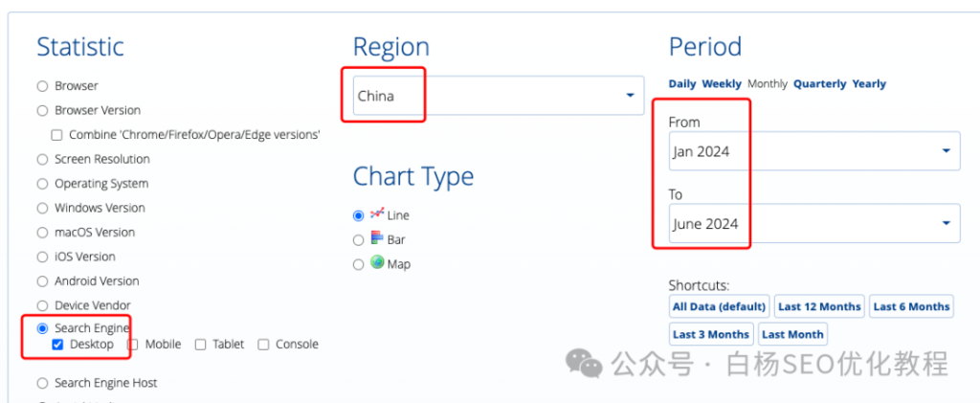Tick the Tablet checkbox
Viewport: 980px width, 403px height.
tap(200, 345)
